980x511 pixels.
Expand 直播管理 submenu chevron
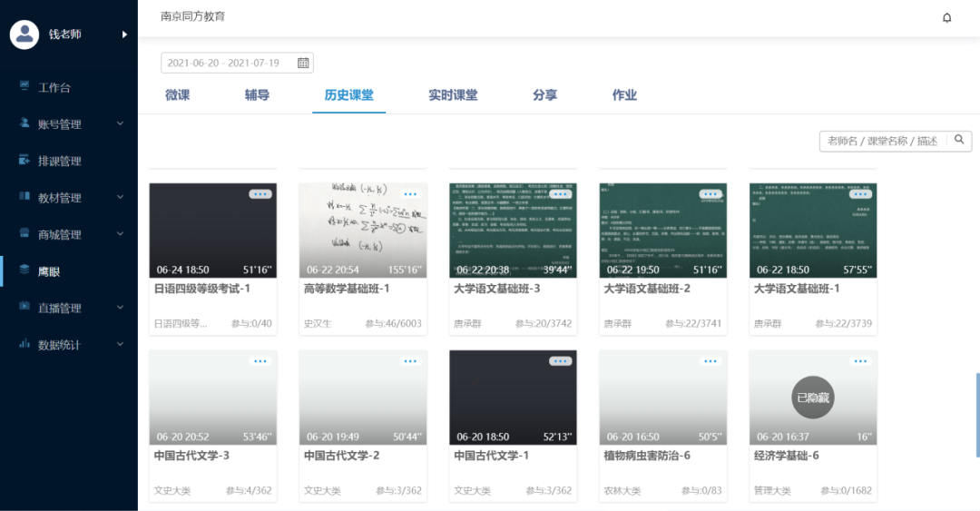click(x=120, y=307)
